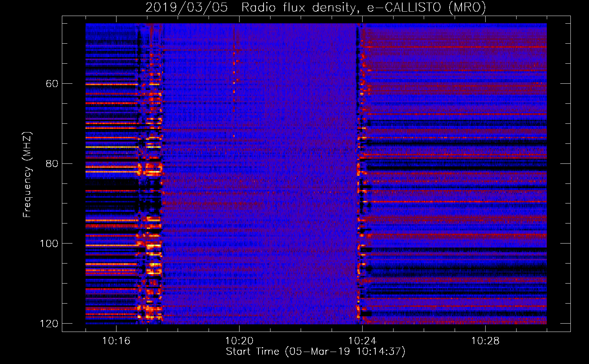
Task: Click the '120' frequency tick label
Action: 49,324
